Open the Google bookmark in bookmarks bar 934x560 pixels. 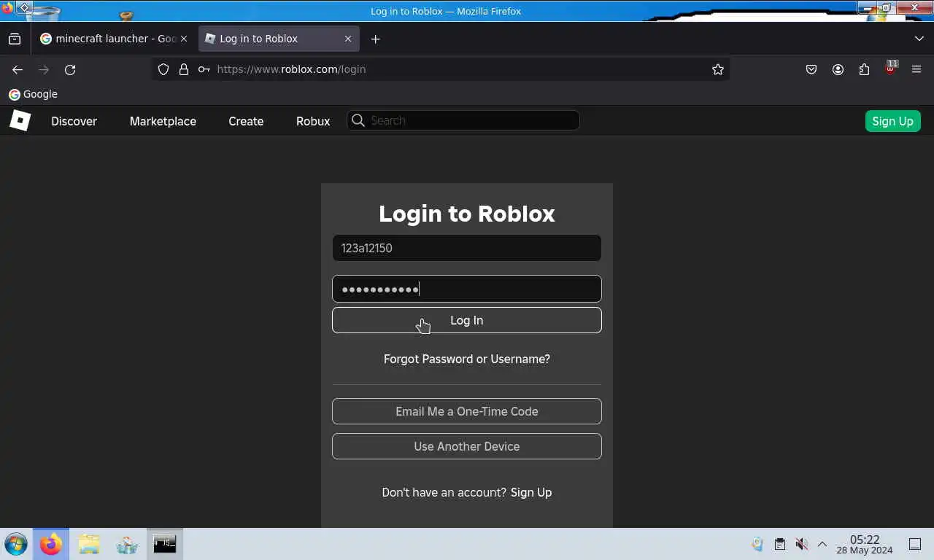[33, 94]
